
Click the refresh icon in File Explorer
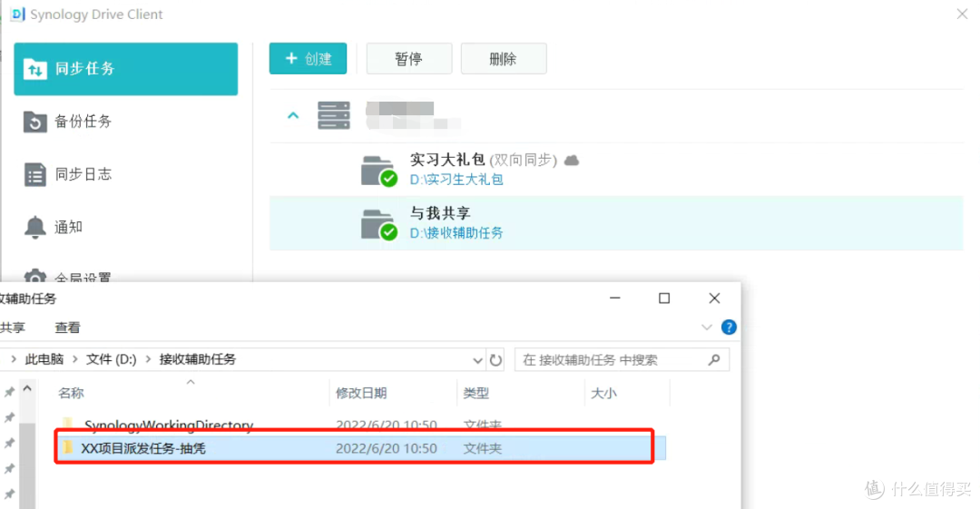495,360
